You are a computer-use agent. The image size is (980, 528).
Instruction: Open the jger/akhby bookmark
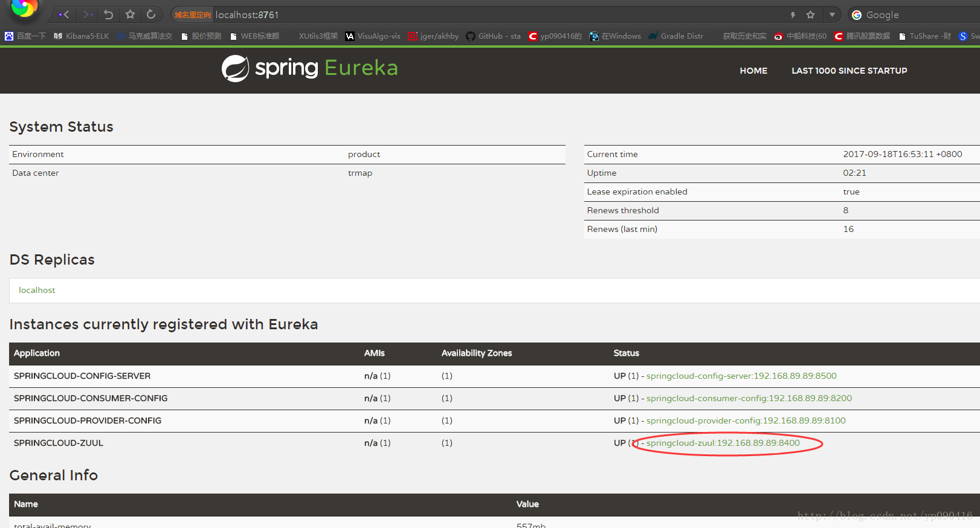(x=433, y=36)
